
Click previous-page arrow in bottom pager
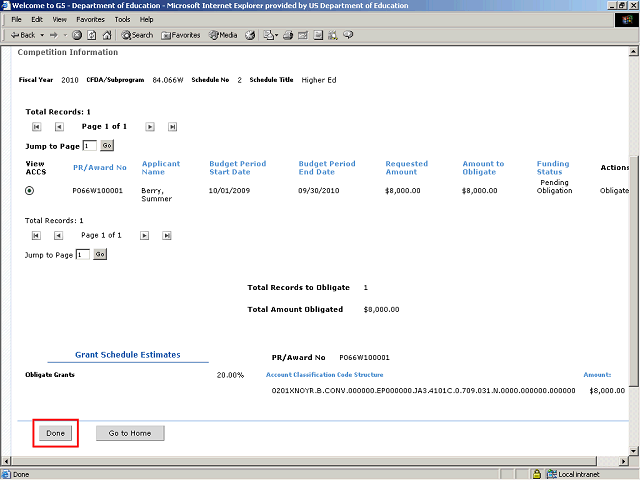(x=58, y=236)
